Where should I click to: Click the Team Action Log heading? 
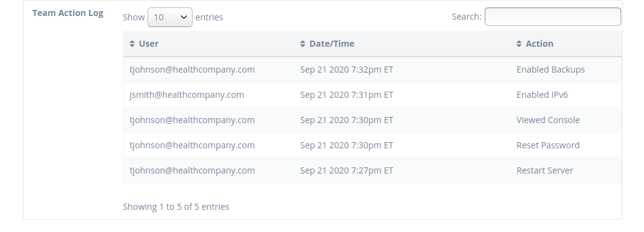pos(68,13)
